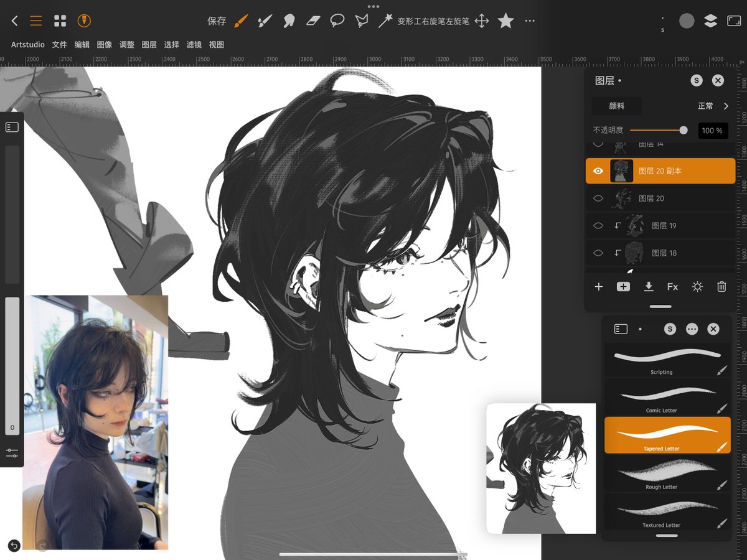Open the gray current color circle
Screen dimensions: 747x560
687,21
